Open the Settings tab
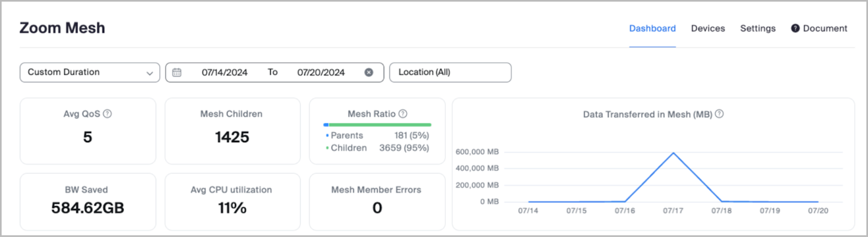Viewport: 868px width, 237px height. click(x=758, y=28)
